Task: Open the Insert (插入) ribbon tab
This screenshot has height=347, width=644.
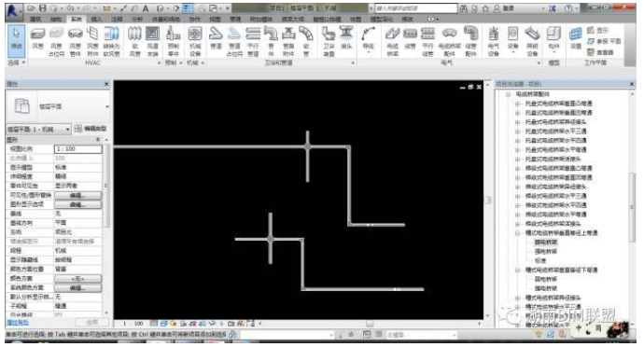Action: click(96, 19)
